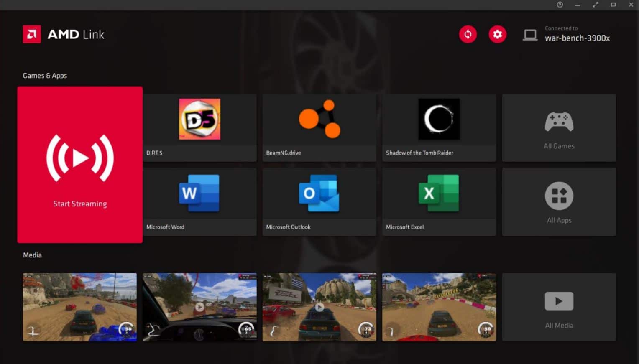Open Microsoft Word app tile
639x364 pixels.
coord(199,202)
